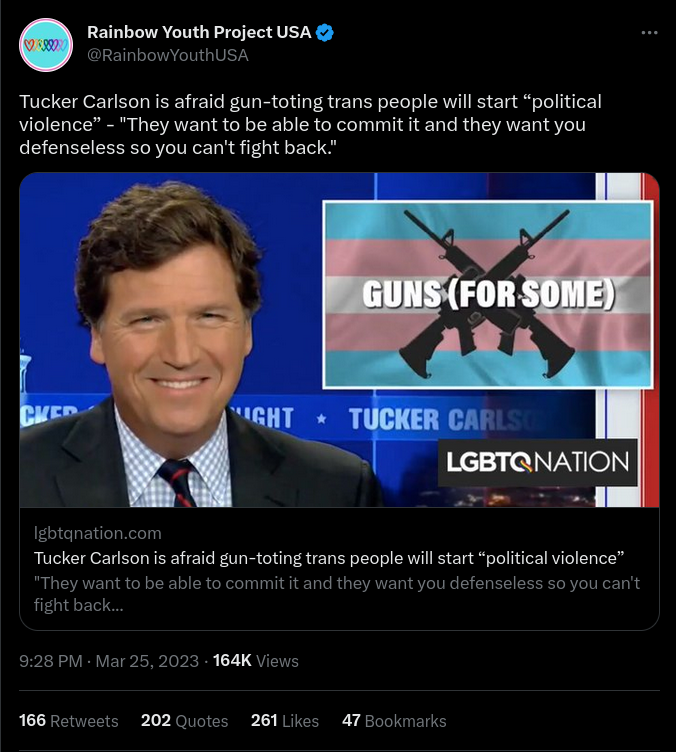Open the lgbtqnation.com domain link

click(x=97, y=533)
